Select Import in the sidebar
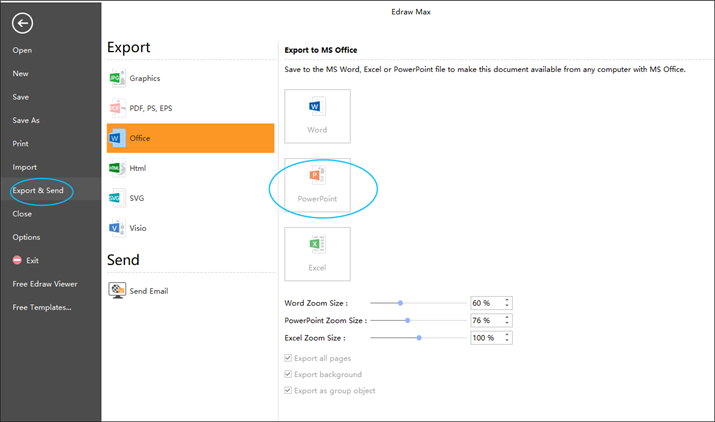The height and width of the screenshot is (422, 715). tap(24, 167)
